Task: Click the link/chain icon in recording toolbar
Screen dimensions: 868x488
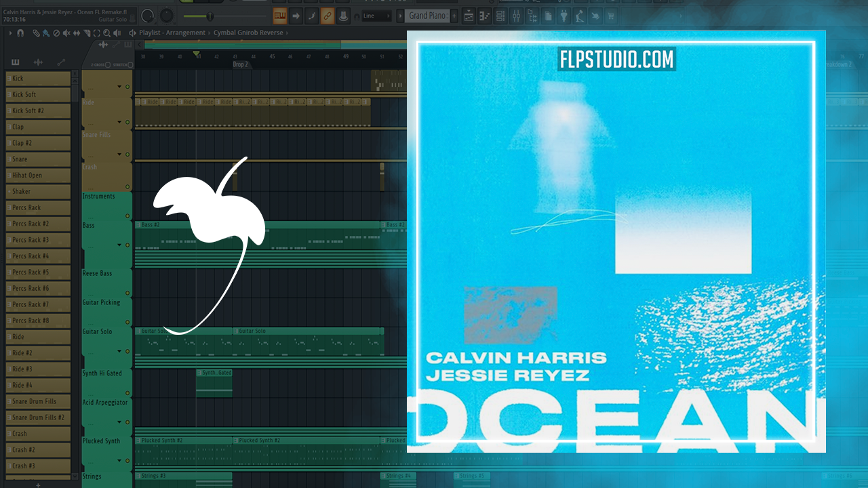Action: pos(328,16)
